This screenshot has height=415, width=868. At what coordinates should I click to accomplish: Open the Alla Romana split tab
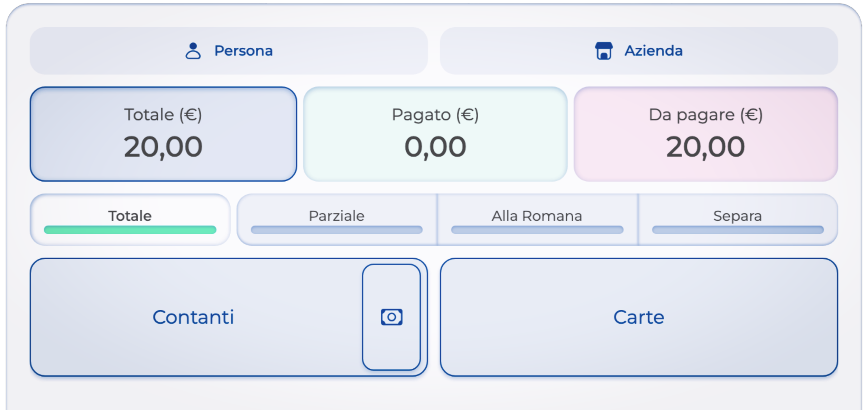[x=537, y=216]
